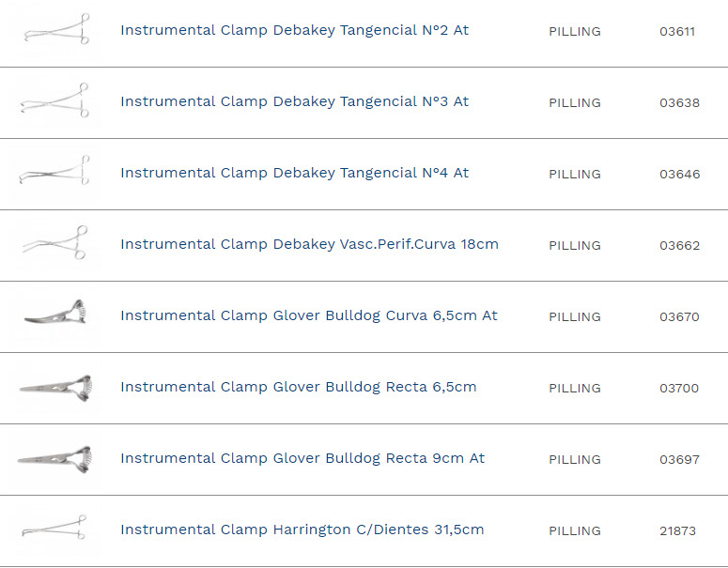
Task: Select the Glover Bulldog Recta 9cm thumbnail
Action: [x=55, y=458]
